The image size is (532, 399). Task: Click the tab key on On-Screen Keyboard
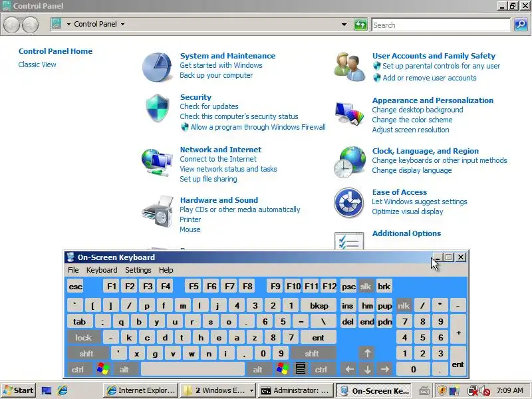[79, 322]
